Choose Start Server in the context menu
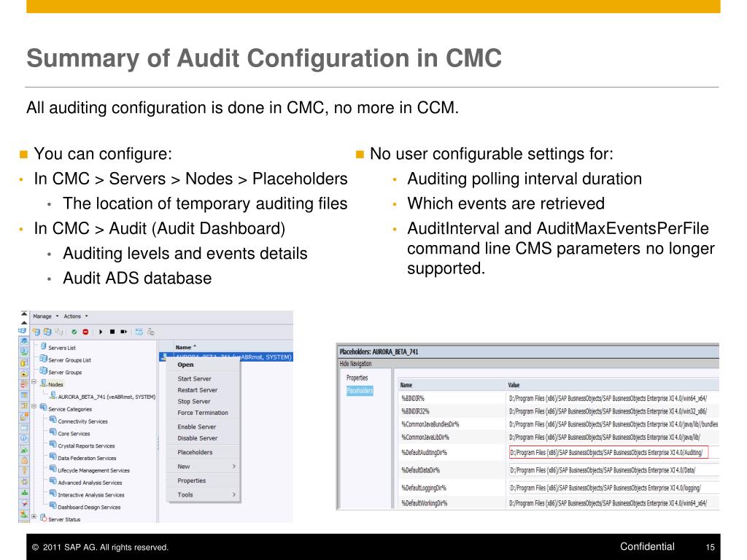747x560 pixels. (x=194, y=378)
